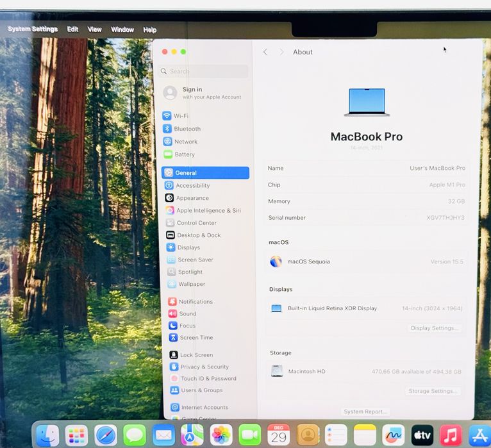Open Wallpaper settings

click(x=187, y=284)
